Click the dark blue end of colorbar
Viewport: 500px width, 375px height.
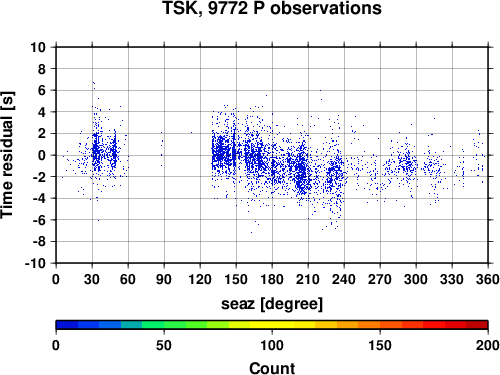tap(67, 325)
